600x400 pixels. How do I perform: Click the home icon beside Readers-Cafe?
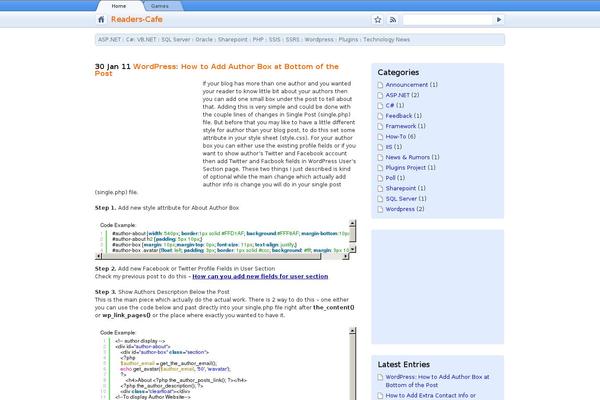(x=101, y=20)
